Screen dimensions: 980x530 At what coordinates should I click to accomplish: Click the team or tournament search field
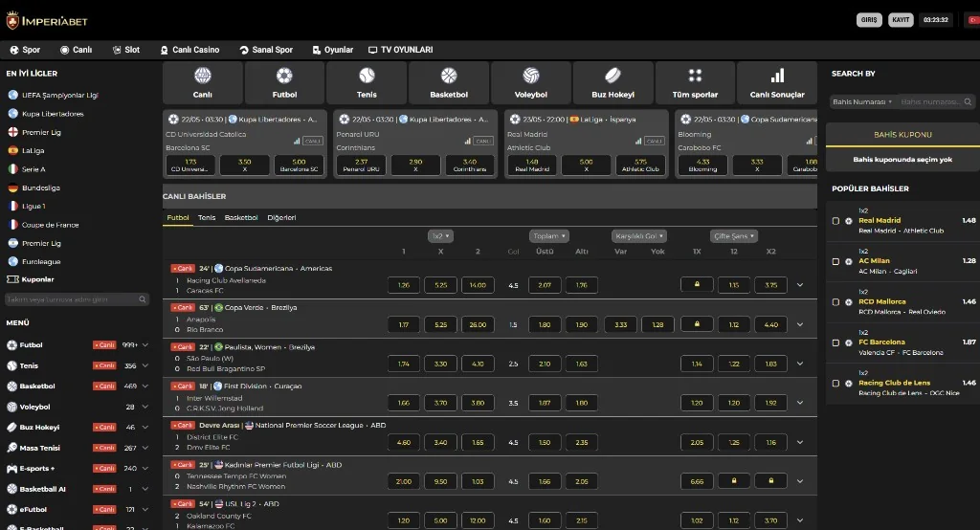pyautogui.click(x=77, y=299)
